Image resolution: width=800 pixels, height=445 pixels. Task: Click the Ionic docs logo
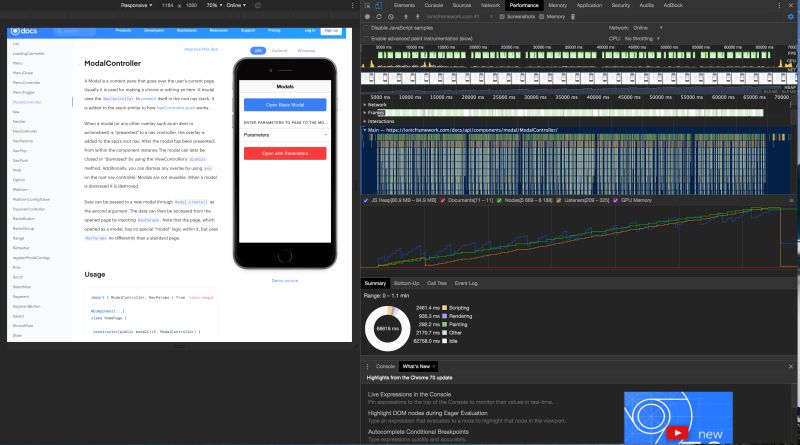pyautogui.click(x=24, y=31)
